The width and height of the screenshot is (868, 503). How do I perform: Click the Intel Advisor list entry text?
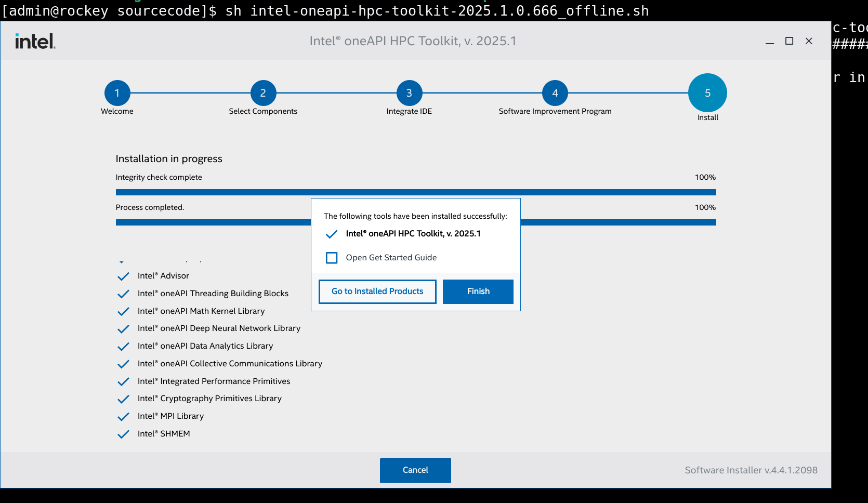point(163,276)
